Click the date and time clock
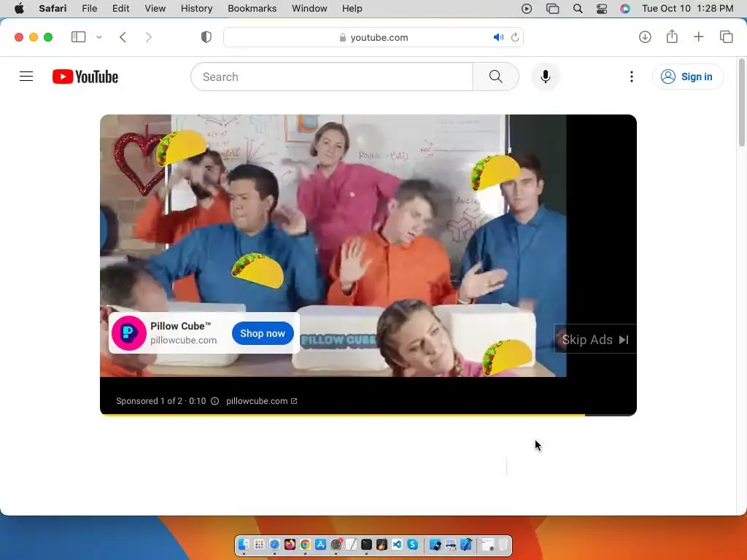Image resolution: width=747 pixels, height=560 pixels. (687, 9)
